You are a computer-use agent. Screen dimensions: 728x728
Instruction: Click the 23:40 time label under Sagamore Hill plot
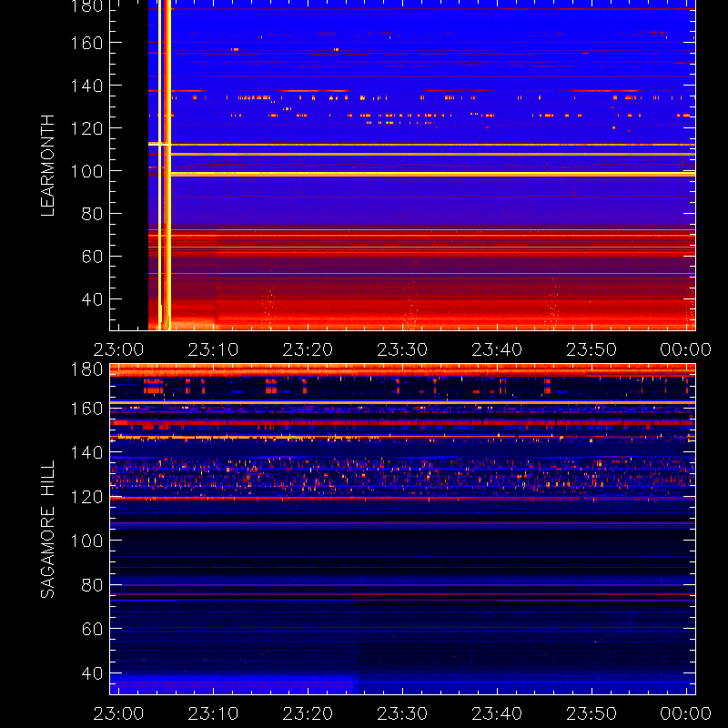[x=497, y=713]
